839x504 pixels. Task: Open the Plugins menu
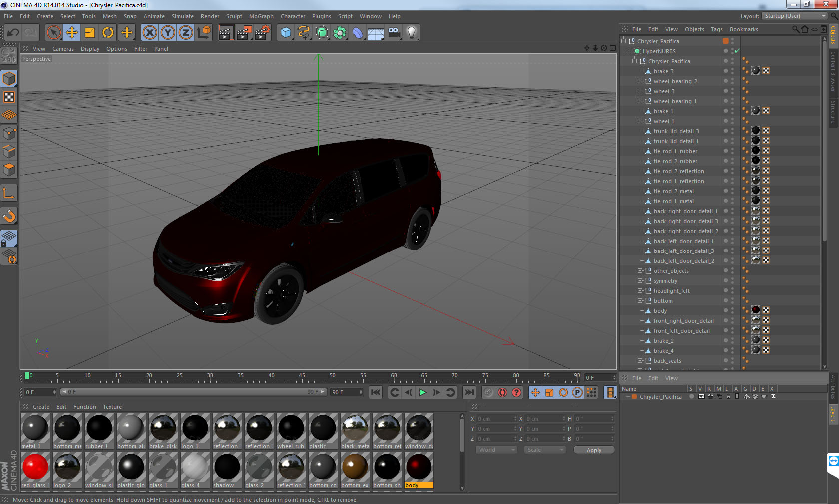point(322,16)
